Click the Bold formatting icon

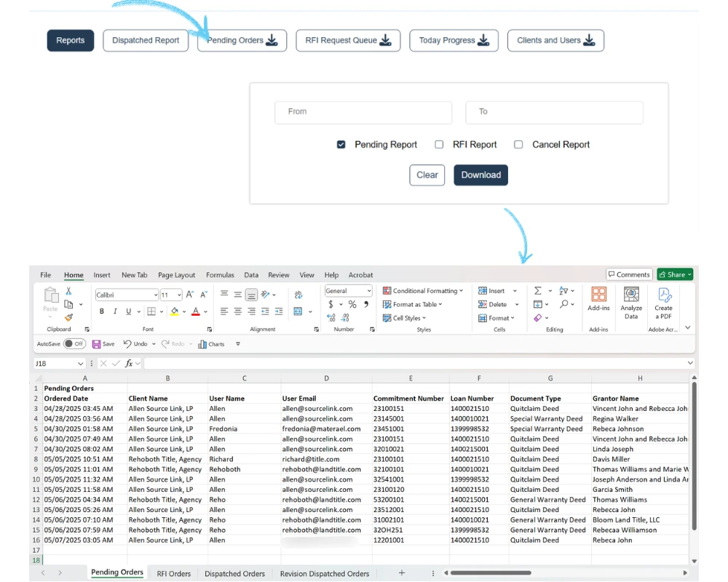click(x=102, y=311)
